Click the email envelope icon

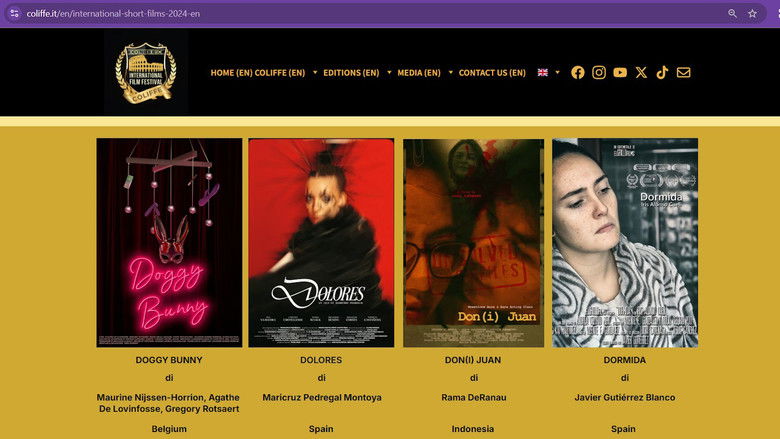[x=684, y=72]
